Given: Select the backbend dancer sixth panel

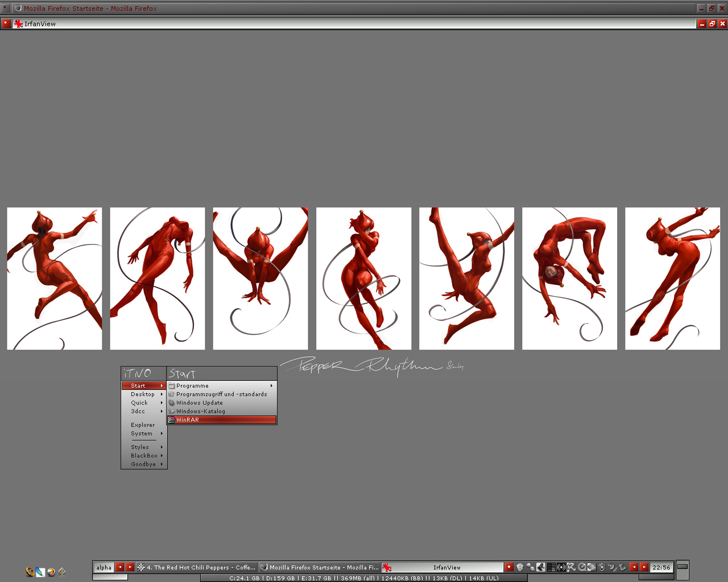Looking at the screenshot, I should pos(569,278).
